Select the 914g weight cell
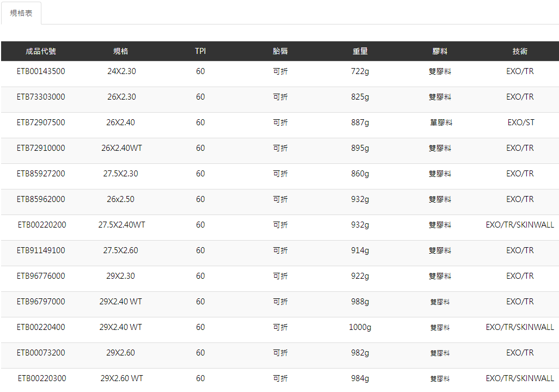The width and height of the screenshot is (559, 392). (360, 250)
